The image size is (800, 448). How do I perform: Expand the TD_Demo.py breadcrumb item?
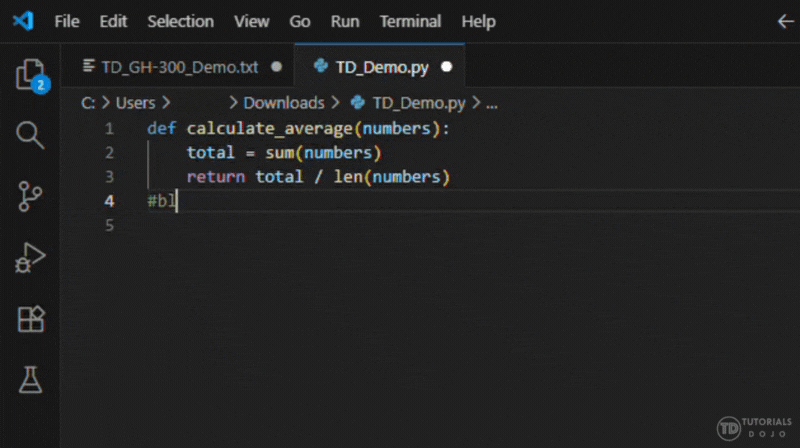pos(418,102)
